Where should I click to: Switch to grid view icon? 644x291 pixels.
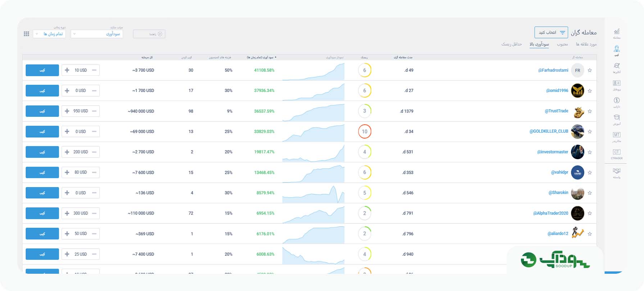pos(26,34)
